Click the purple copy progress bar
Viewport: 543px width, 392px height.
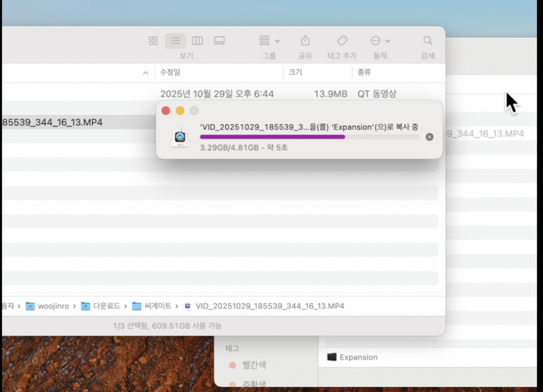click(273, 137)
